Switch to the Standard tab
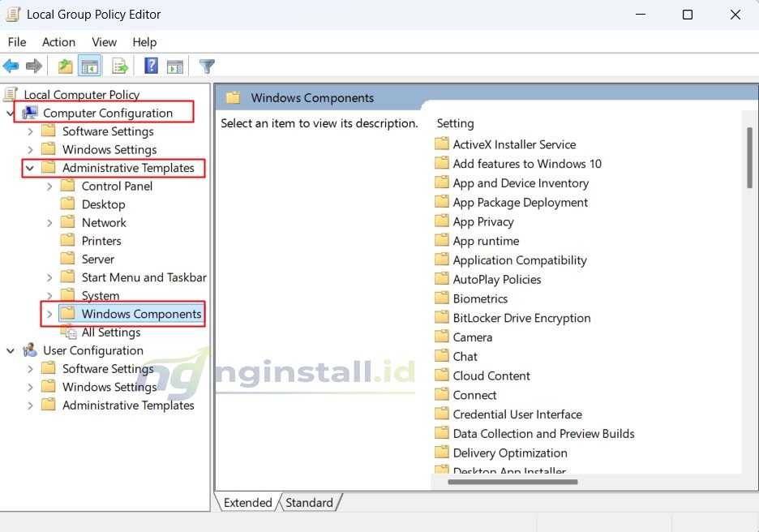Image resolution: width=759 pixels, height=532 pixels. pyautogui.click(x=309, y=503)
